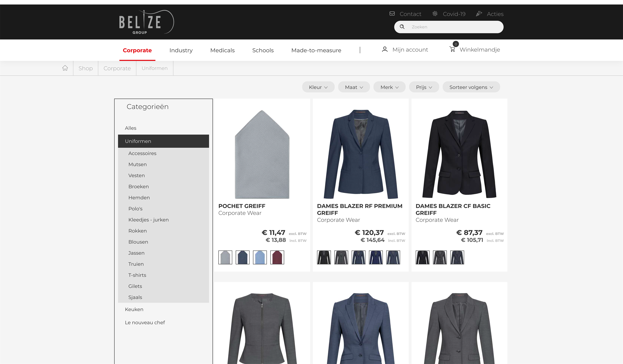Click the search magnifier icon
Viewport: 623px width, 364px height.
pos(402,27)
